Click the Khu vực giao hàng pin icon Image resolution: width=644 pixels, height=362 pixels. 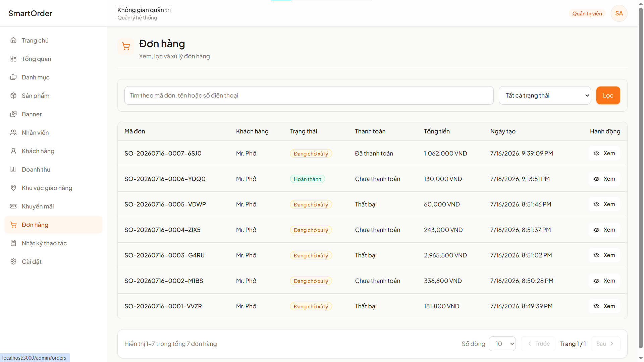tap(13, 188)
